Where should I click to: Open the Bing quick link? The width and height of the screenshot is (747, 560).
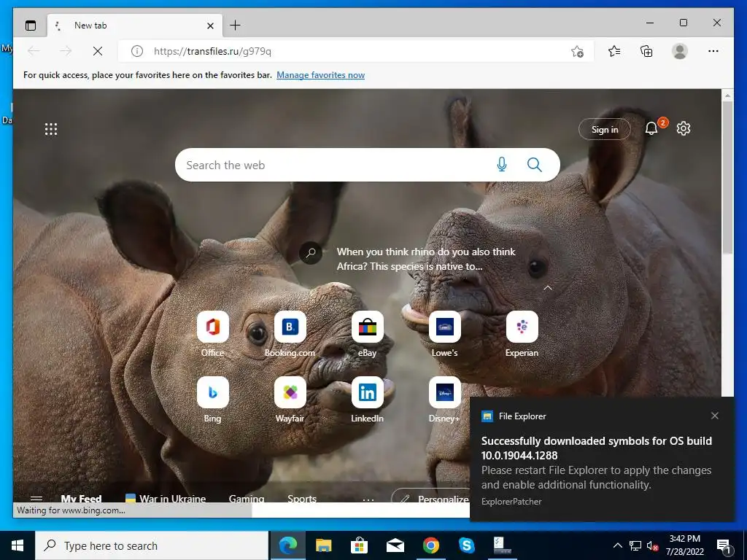(212, 400)
